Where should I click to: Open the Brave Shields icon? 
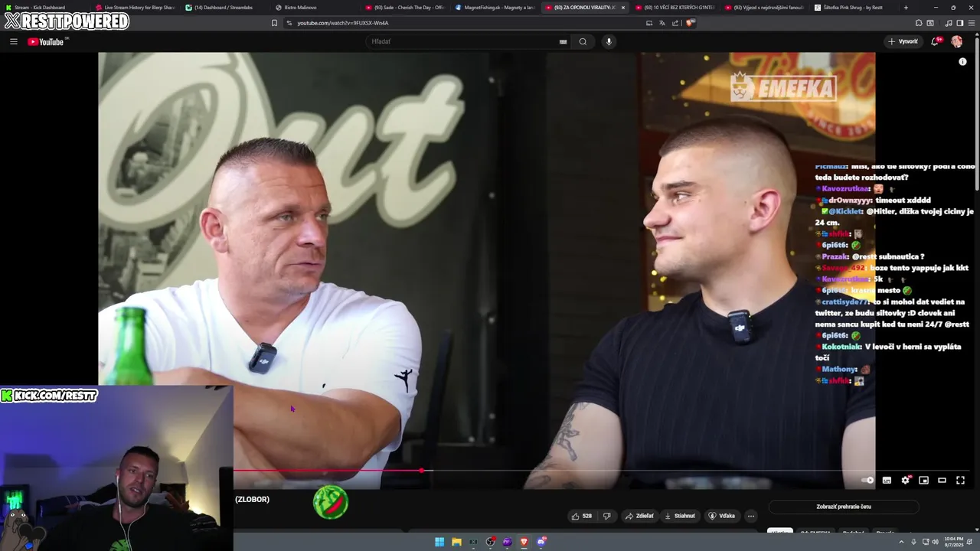pos(690,23)
